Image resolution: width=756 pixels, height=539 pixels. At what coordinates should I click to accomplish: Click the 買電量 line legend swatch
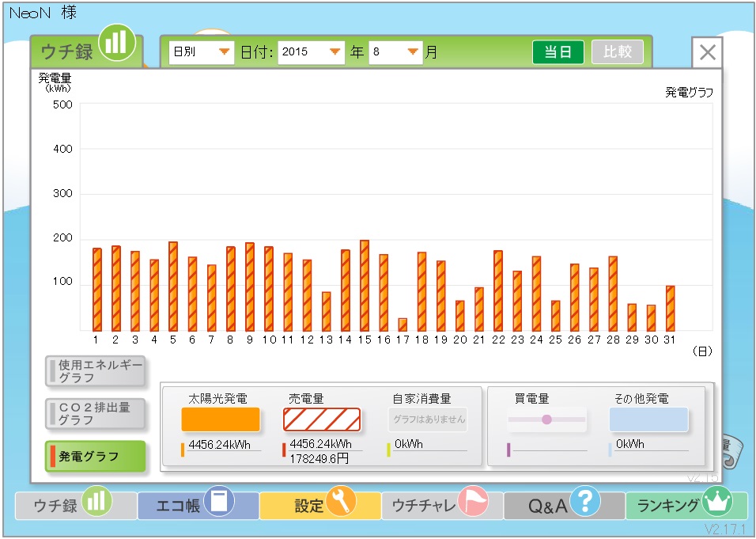click(546, 419)
